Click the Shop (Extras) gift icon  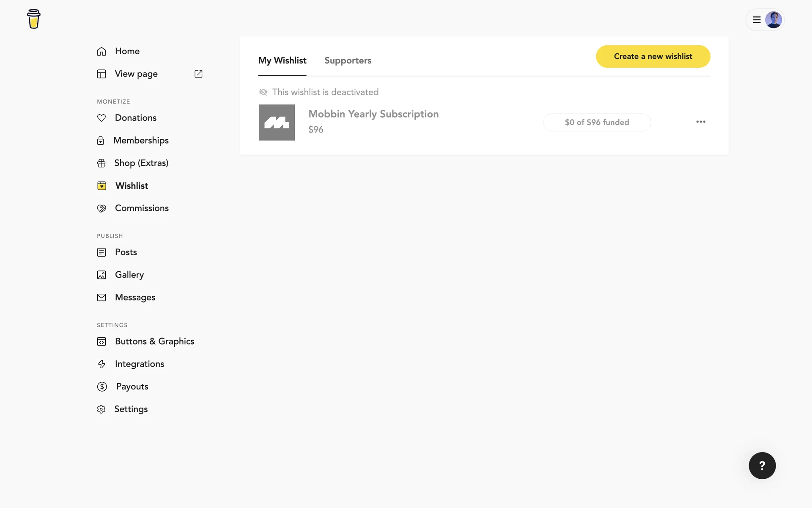101,163
